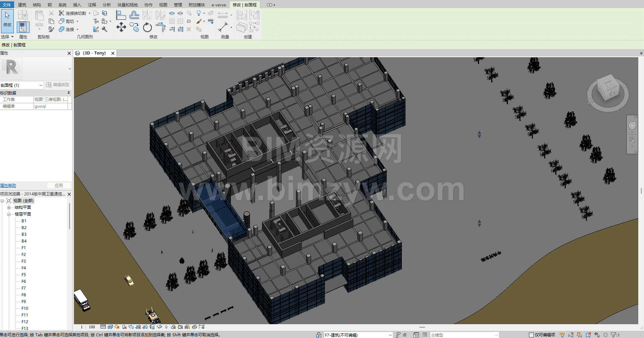Click the Hide in View lightbulb icon
Screen dimensions: 644x338
tap(199, 13)
